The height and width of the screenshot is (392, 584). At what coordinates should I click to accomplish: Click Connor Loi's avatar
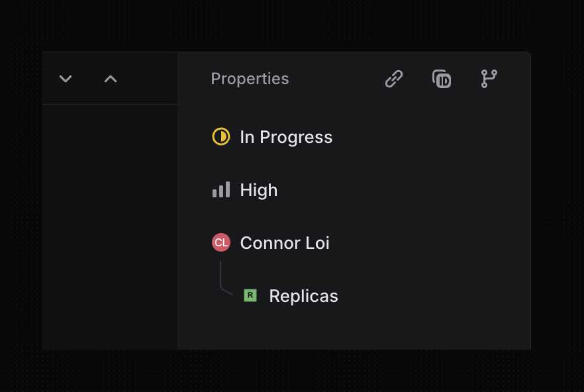220,242
